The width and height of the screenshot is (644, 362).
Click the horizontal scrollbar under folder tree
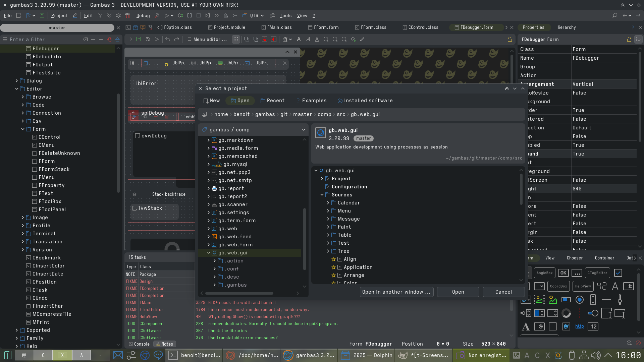pyautogui.click(x=239, y=293)
